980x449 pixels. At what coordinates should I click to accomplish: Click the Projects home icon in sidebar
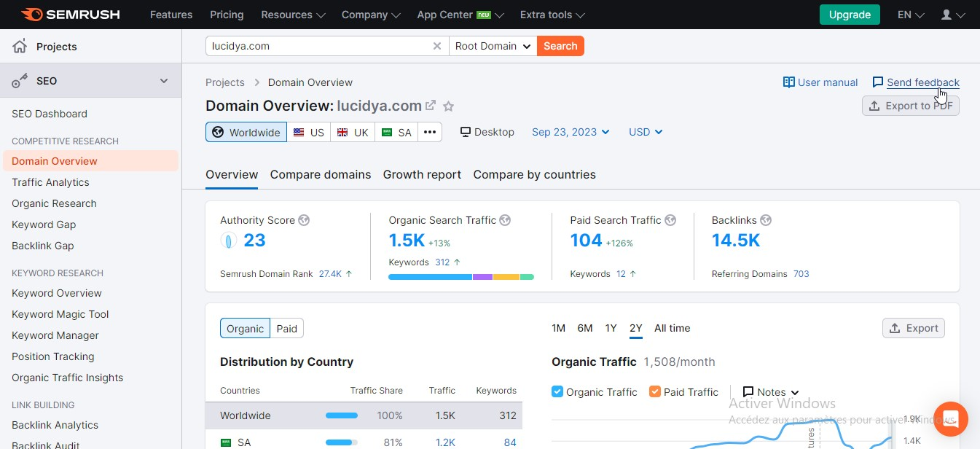click(20, 47)
